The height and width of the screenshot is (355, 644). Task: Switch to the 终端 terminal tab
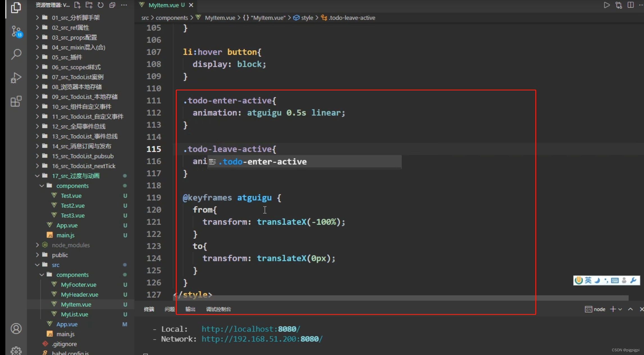point(149,309)
